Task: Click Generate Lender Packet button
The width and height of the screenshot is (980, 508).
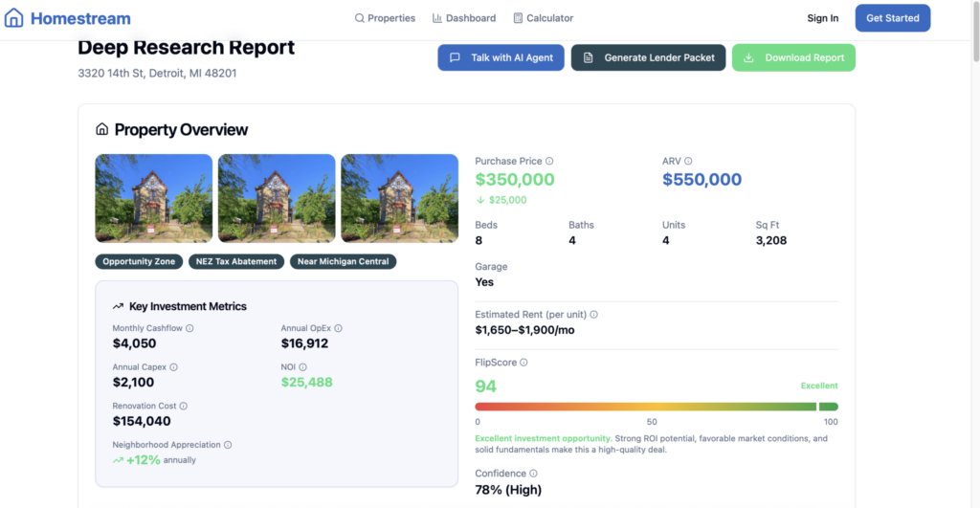Action: click(x=648, y=57)
